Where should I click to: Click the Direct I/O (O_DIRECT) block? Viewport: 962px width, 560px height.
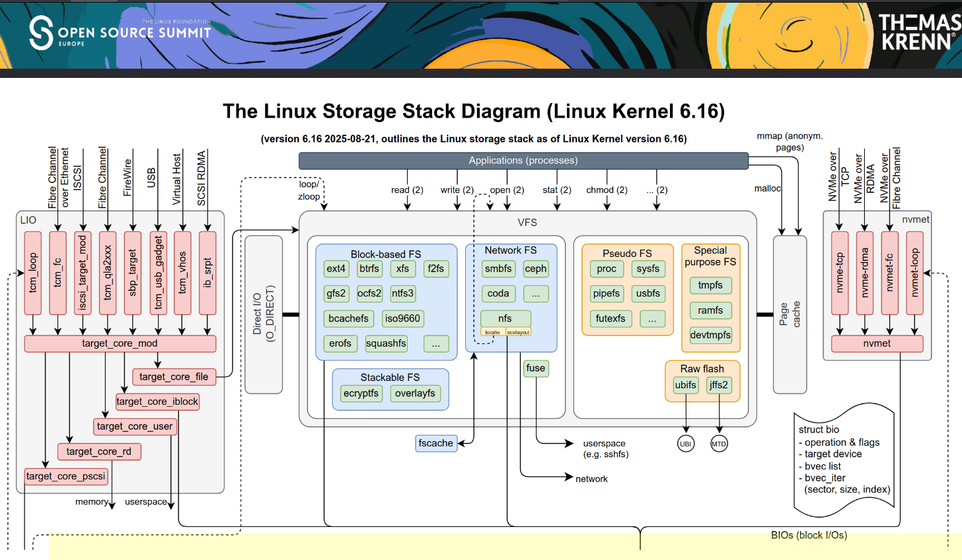click(x=263, y=314)
